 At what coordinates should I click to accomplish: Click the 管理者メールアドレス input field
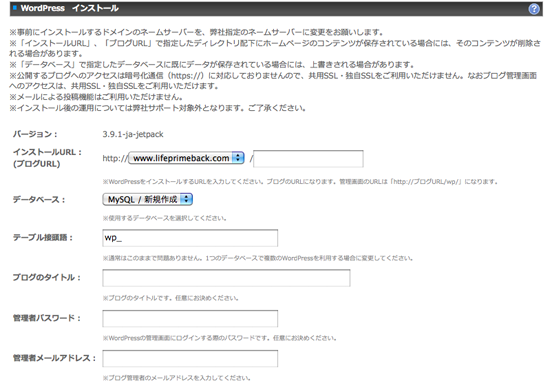(190, 359)
